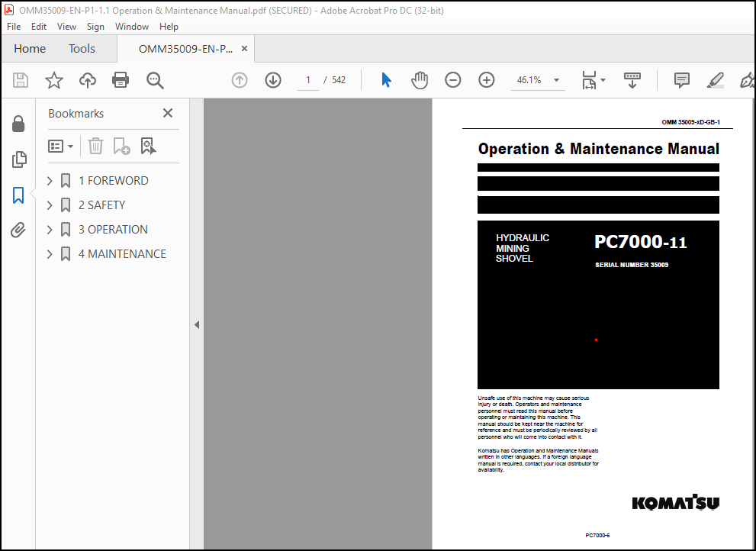
Task: Select the arrow selection tool
Action: click(386, 79)
